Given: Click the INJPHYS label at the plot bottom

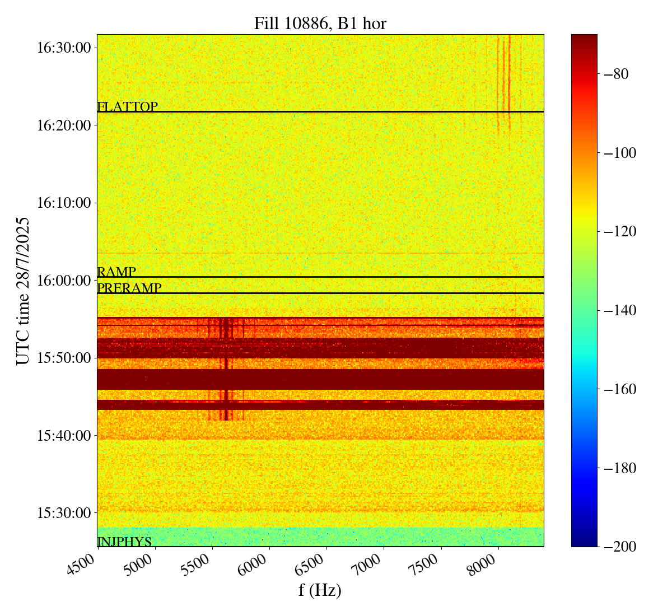Looking at the screenshot, I should coord(124,542).
